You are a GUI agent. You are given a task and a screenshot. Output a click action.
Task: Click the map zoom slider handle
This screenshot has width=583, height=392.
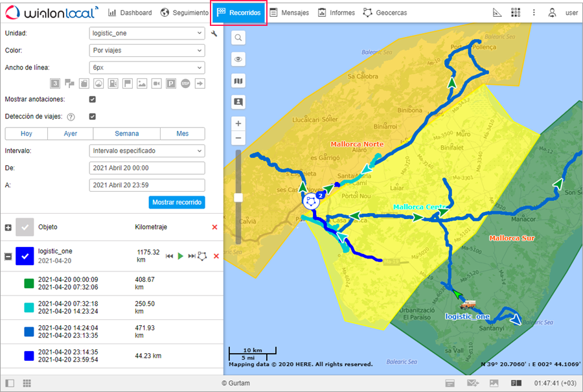(238, 197)
